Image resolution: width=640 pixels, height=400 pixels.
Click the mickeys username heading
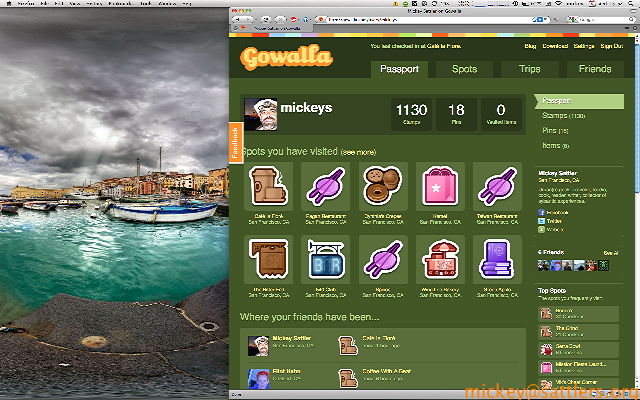(x=306, y=108)
